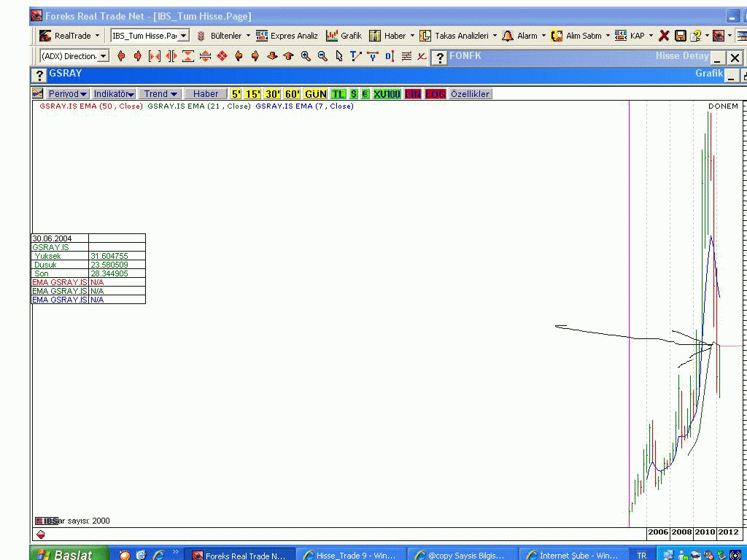Click the D bracket tool icon
Viewport: 747px width, 560px height.
(390, 56)
